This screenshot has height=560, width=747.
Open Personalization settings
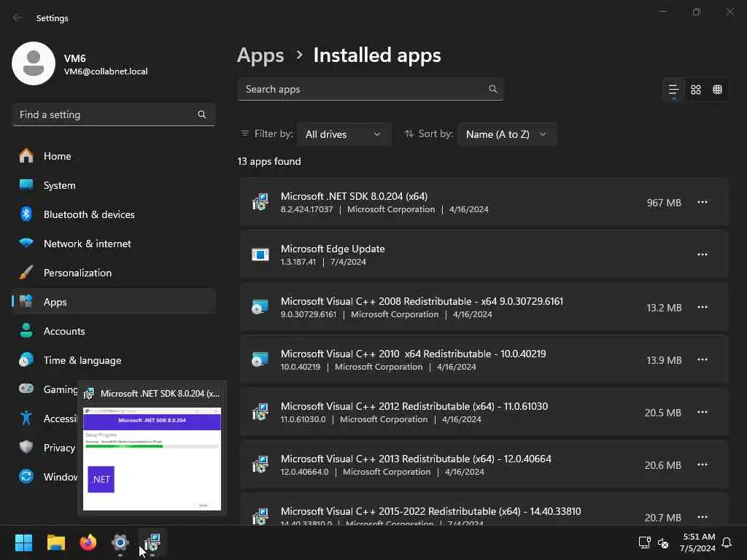tap(114, 273)
